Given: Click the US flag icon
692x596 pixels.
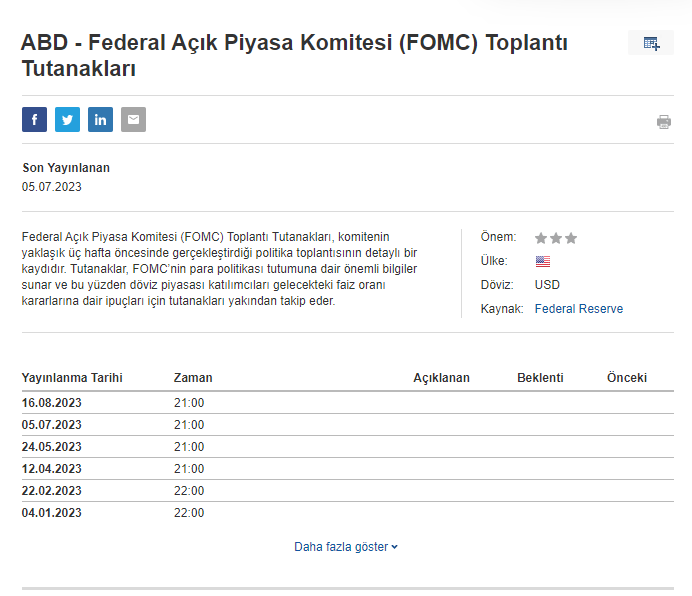Looking at the screenshot, I should click(543, 262).
